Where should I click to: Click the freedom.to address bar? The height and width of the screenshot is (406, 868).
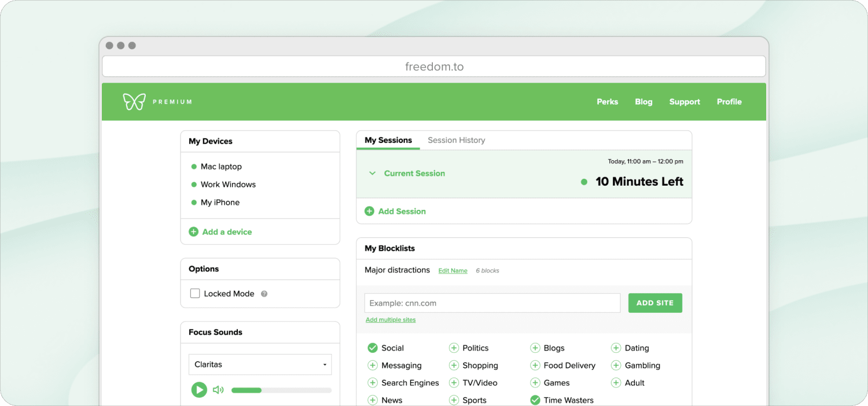pyautogui.click(x=434, y=67)
